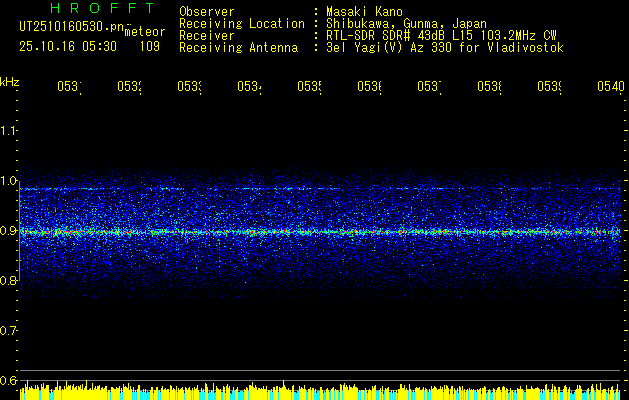Click the Observer label
This screenshot has width=629, height=400.
click(207, 11)
